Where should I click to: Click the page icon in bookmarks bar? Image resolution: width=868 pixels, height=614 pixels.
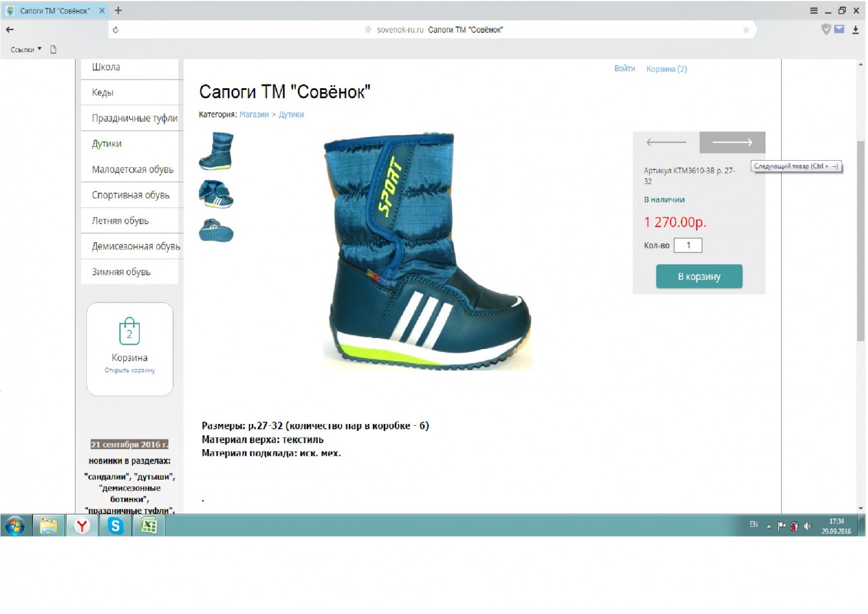[x=53, y=49]
